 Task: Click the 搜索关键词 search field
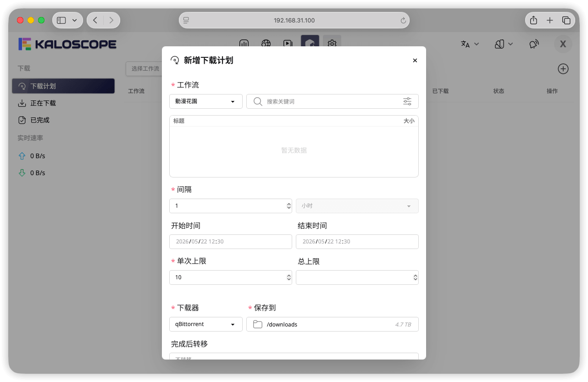coord(333,101)
